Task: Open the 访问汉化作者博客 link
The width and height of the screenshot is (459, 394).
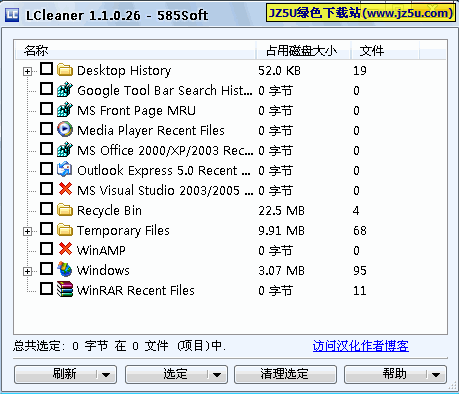Action: tap(361, 346)
